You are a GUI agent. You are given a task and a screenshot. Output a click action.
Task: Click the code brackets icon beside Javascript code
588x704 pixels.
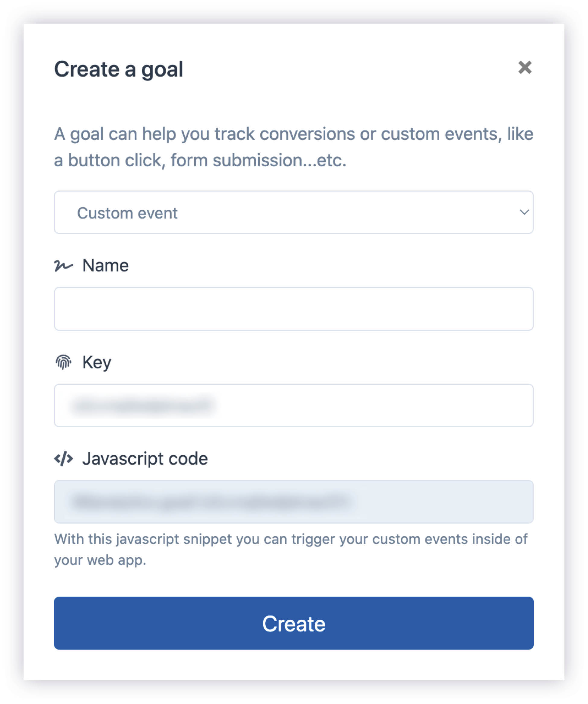coord(63,459)
